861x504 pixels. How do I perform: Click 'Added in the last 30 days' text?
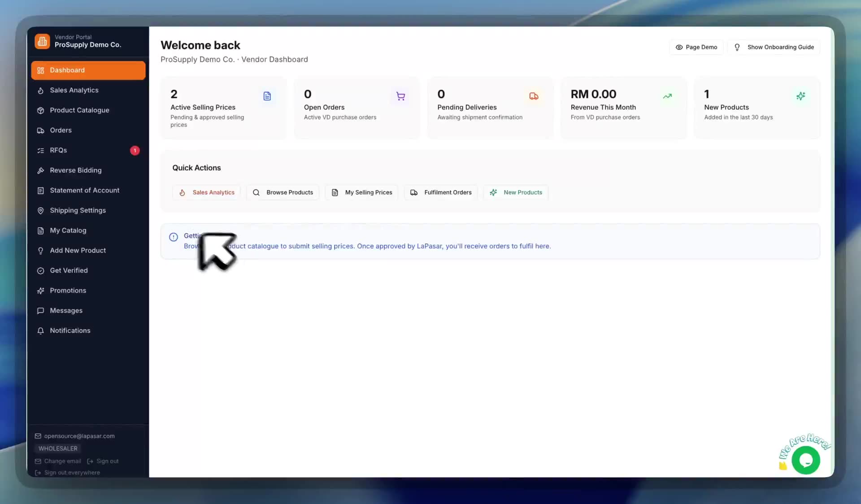point(738,117)
